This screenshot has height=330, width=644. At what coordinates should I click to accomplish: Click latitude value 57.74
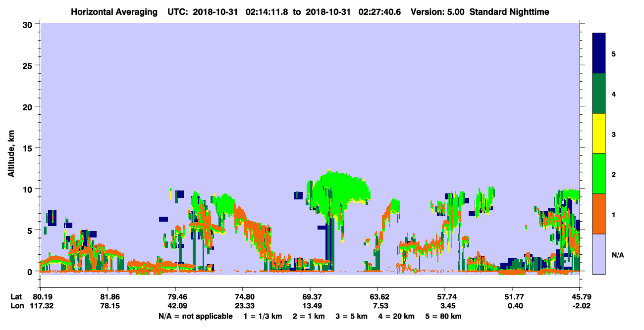(445, 297)
